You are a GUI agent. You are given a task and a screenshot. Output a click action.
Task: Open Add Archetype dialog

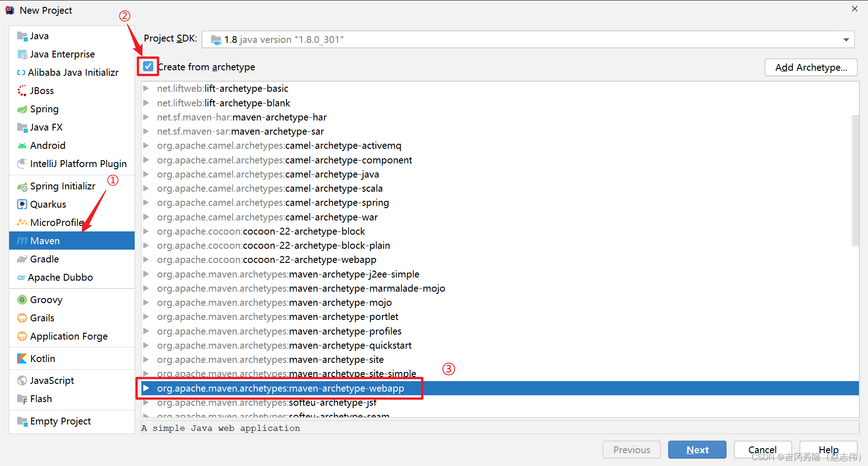tap(811, 68)
